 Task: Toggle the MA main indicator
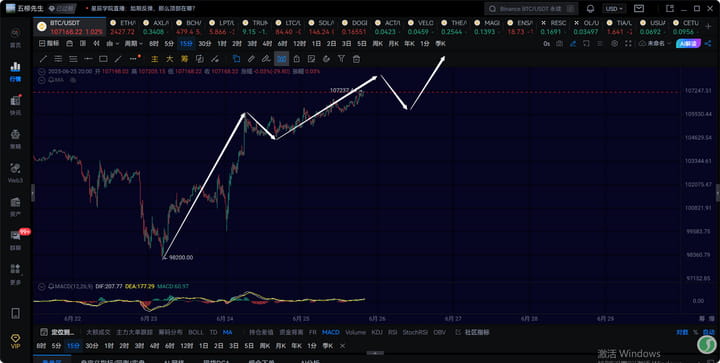click(x=228, y=332)
